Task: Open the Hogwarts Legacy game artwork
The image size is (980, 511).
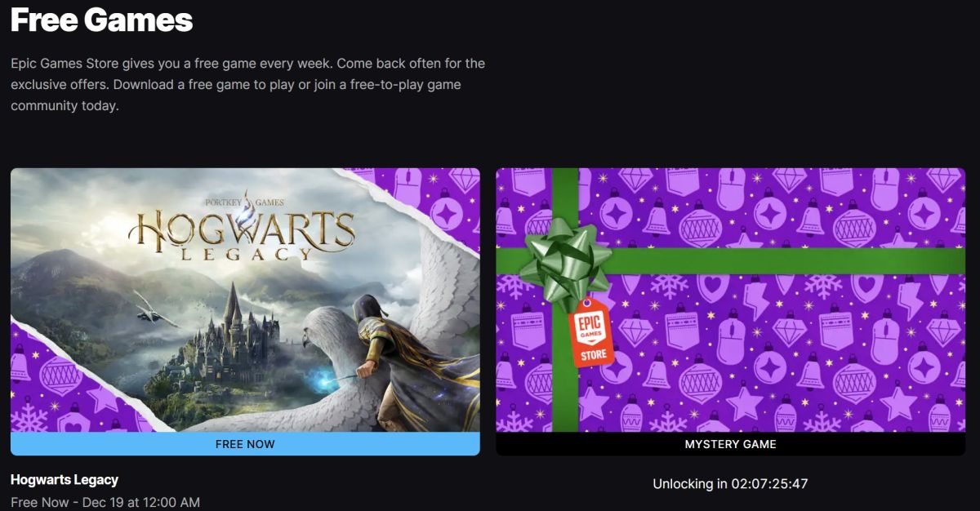Action: 245,300
